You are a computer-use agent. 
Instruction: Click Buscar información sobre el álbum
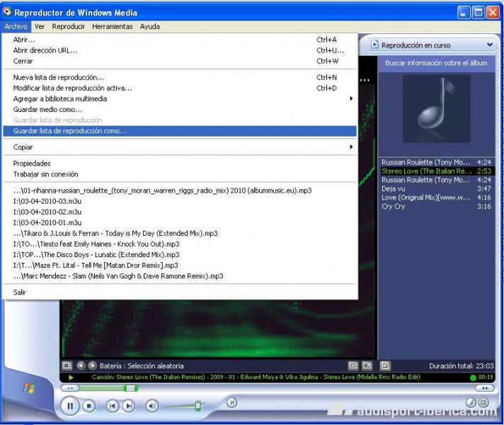(x=436, y=63)
